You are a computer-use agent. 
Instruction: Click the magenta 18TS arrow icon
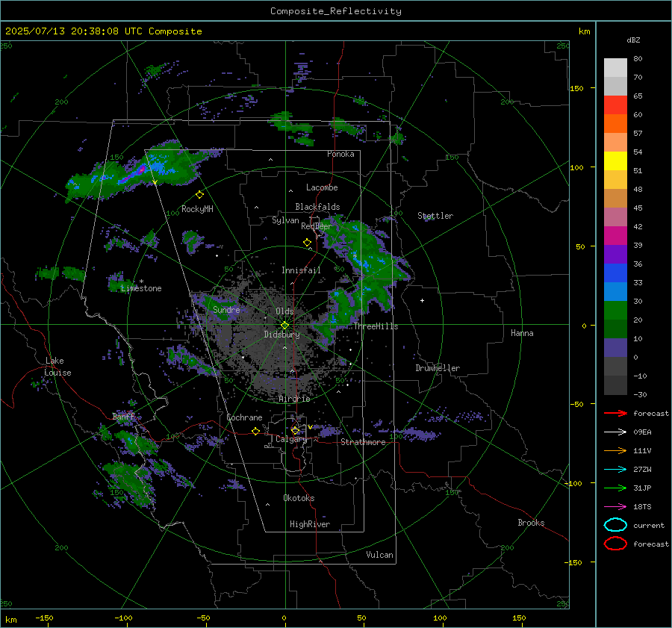click(x=615, y=507)
